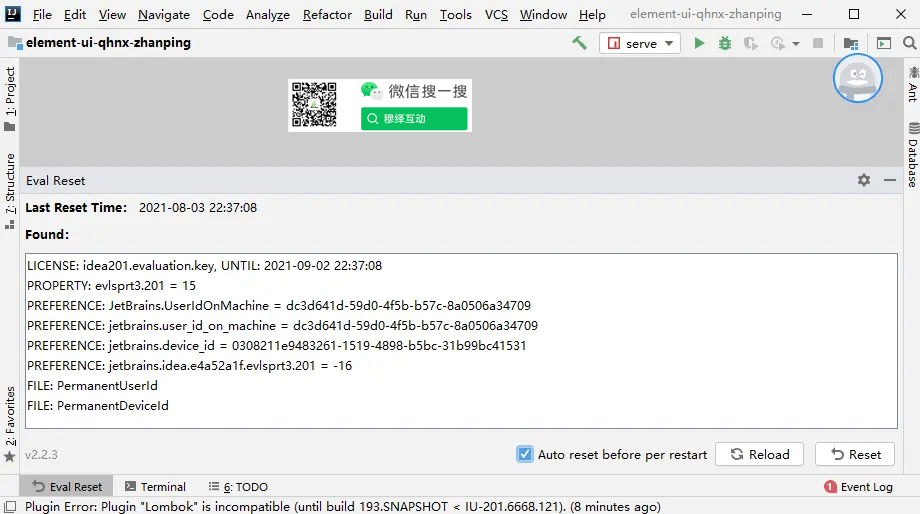Image resolution: width=920 pixels, height=514 pixels.
Task: Open the Ant tool window
Action: [913, 84]
